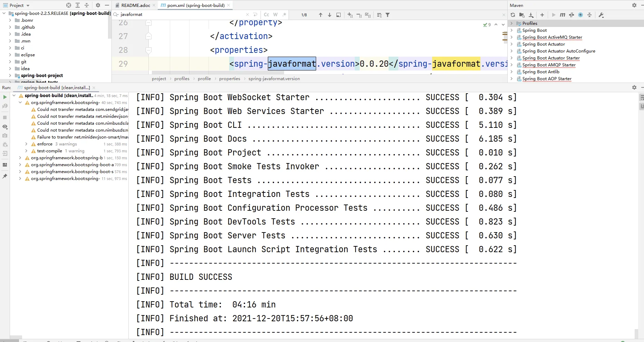Add Maven project with plus icon
Viewport: 644px width, 342px height.
click(542, 15)
